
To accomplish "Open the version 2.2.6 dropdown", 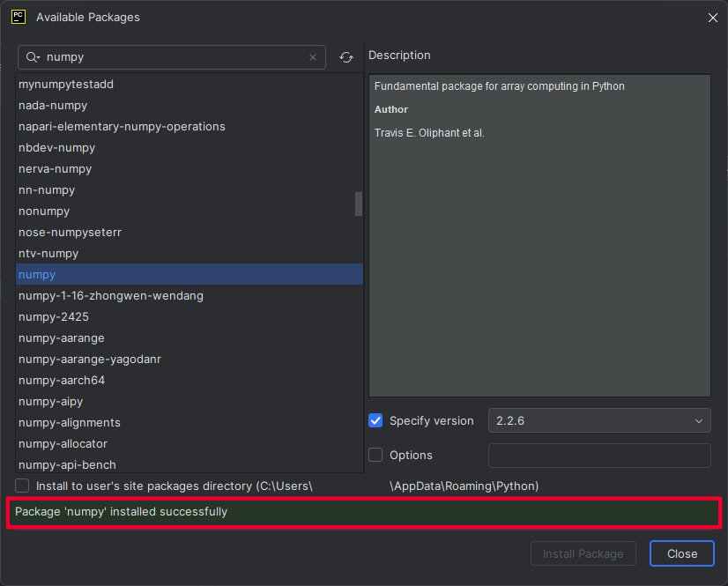I will coord(599,421).
